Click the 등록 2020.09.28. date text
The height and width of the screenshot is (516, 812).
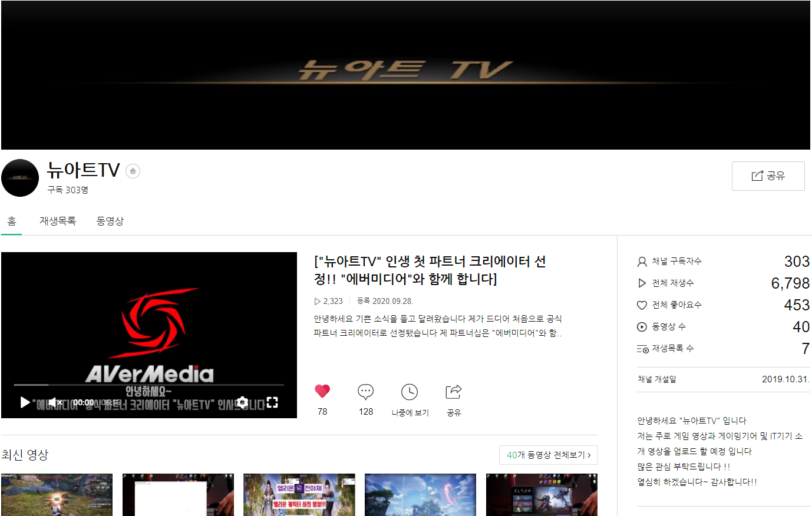click(x=385, y=301)
